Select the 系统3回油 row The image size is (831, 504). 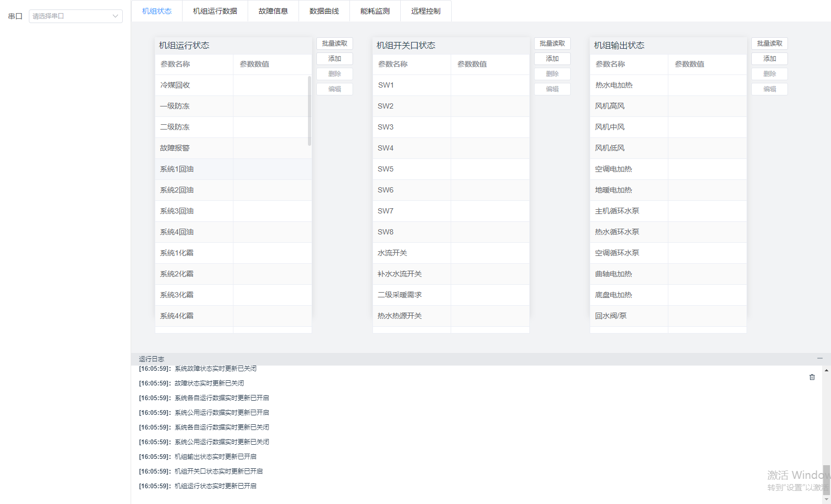click(233, 211)
